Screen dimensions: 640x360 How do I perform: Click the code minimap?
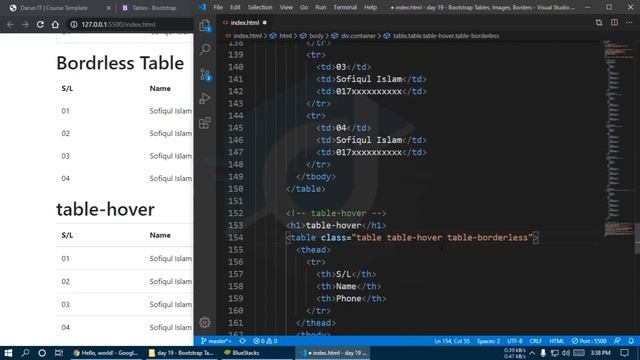(618, 139)
